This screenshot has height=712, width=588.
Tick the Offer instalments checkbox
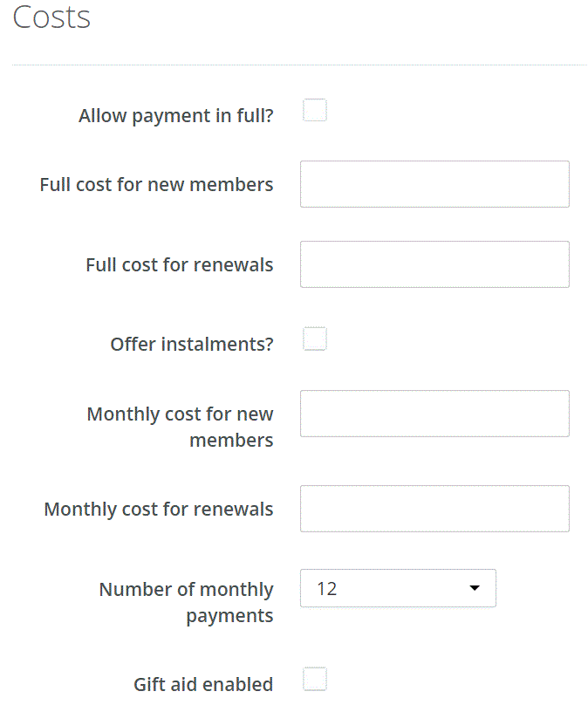[x=315, y=339]
